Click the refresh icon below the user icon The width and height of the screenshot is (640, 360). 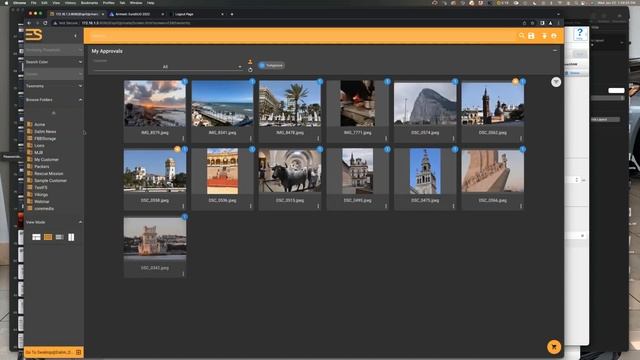(x=250, y=70)
